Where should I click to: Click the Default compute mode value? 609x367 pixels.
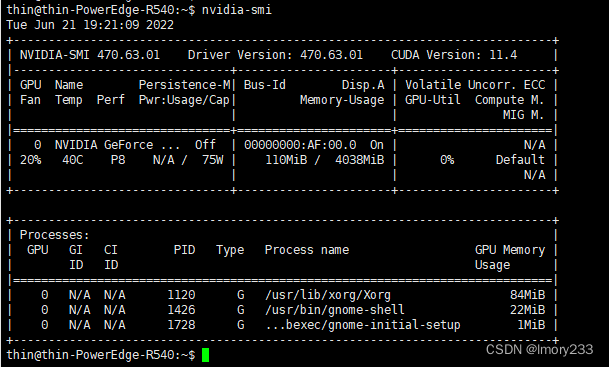[520, 160]
